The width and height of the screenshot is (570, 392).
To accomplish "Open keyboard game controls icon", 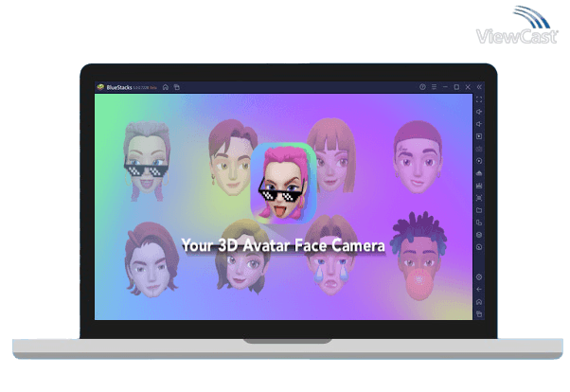I will tap(479, 149).
